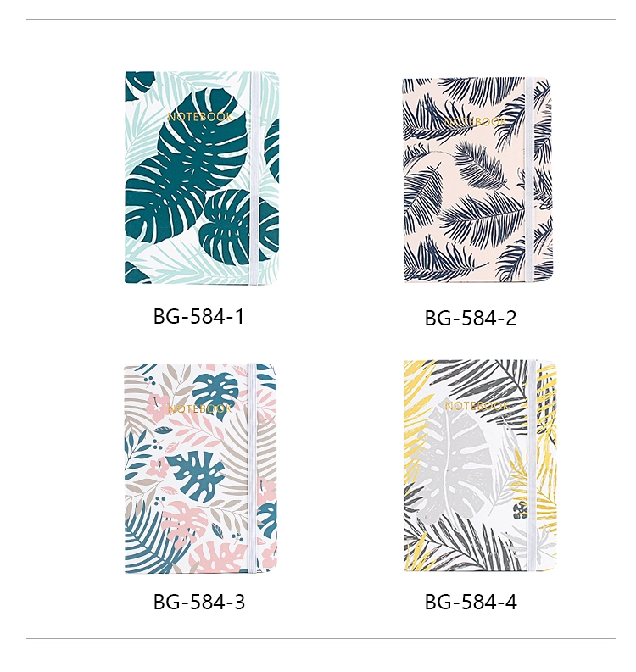This screenshot has height=672, width=636.
Task: Click gold NOTEBOOK text on green notebook
Action: 200,117
